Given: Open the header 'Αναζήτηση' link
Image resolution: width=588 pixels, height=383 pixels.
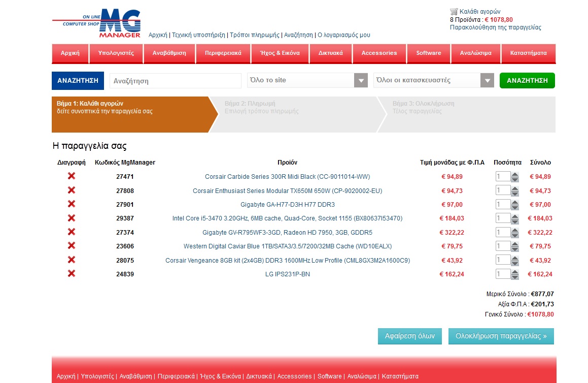Looking at the screenshot, I should 298,35.
